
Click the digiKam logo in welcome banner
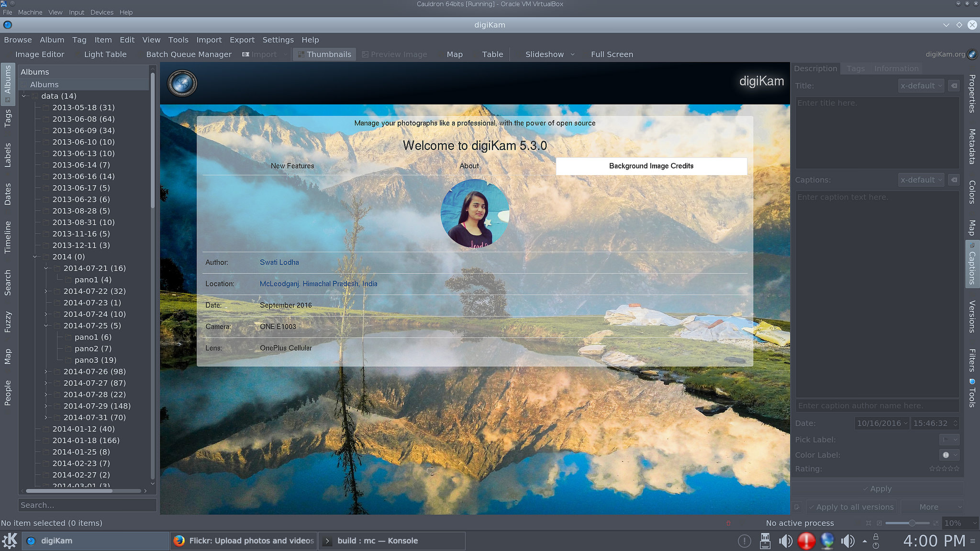point(182,83)
